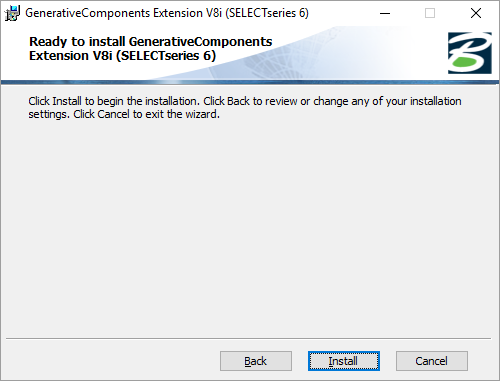The width and height of the screenshot is (500, 381).
Task: Click the blue globe banner graphic
Action: pyautogui.click(x=300, y=53)
